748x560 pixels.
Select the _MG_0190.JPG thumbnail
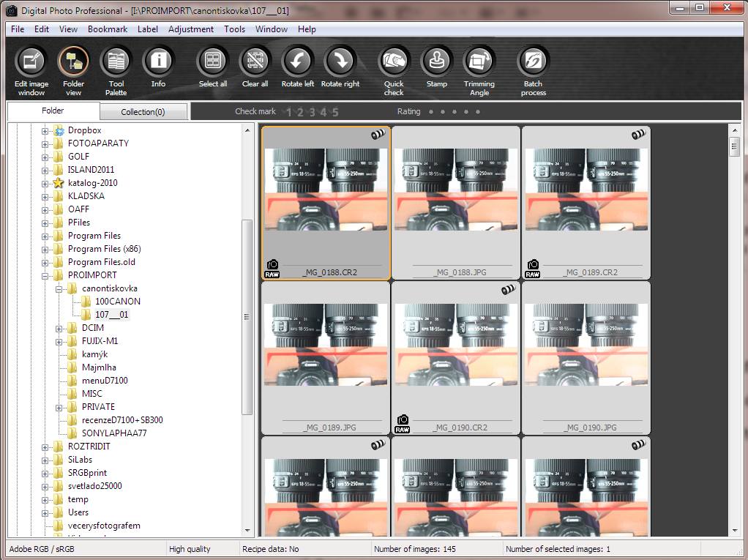[x=586, y=358]
